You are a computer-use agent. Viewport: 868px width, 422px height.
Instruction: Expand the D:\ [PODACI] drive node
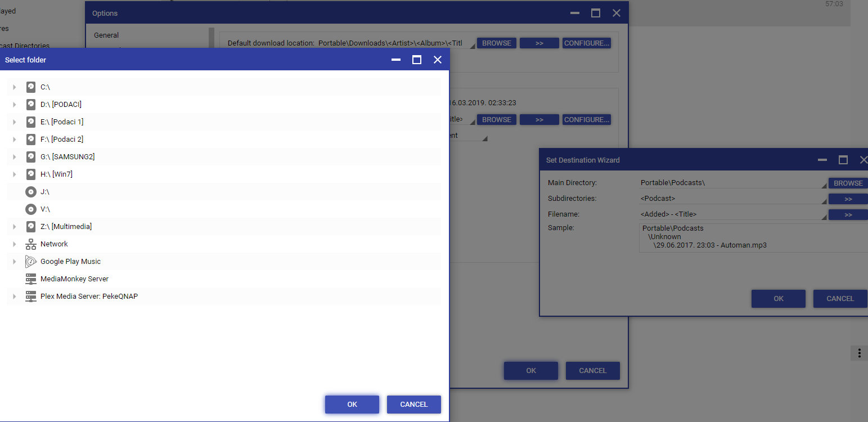pos(15,105)
